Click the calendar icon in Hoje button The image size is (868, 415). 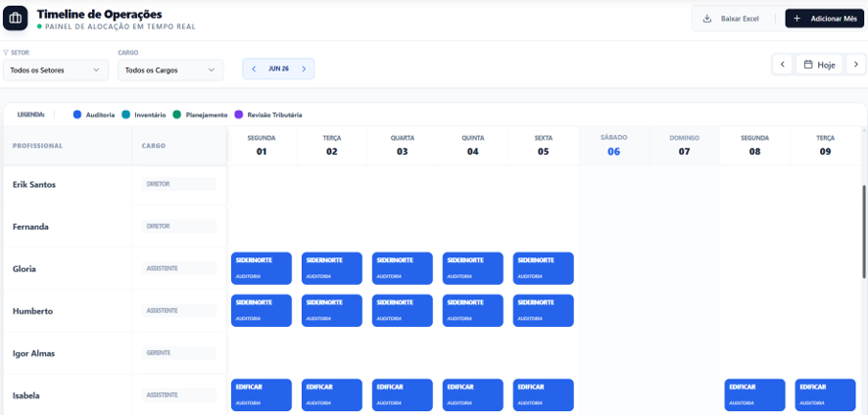click(808, 65)
